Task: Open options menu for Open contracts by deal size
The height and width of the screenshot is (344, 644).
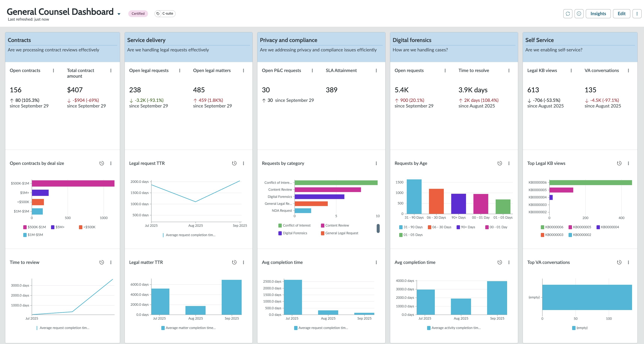Action: click(111, 163)
